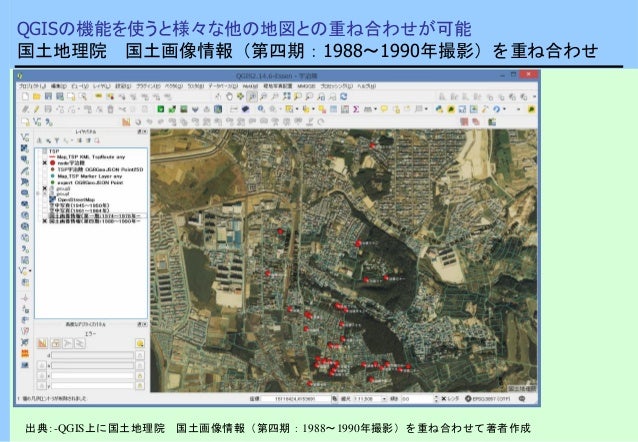The width and height of the screenshot is (638, 442).
Task: Click the blue Help icon in toolbar
Action: [x=496, y=109]
